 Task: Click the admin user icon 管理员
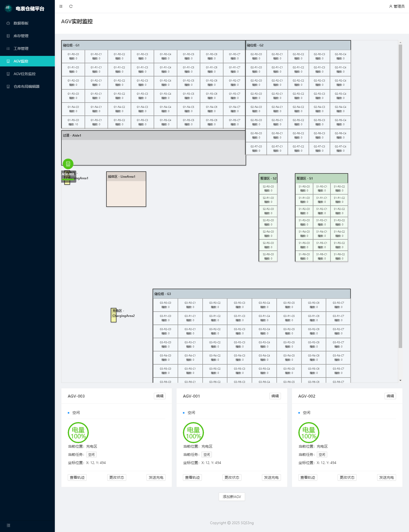391,6
